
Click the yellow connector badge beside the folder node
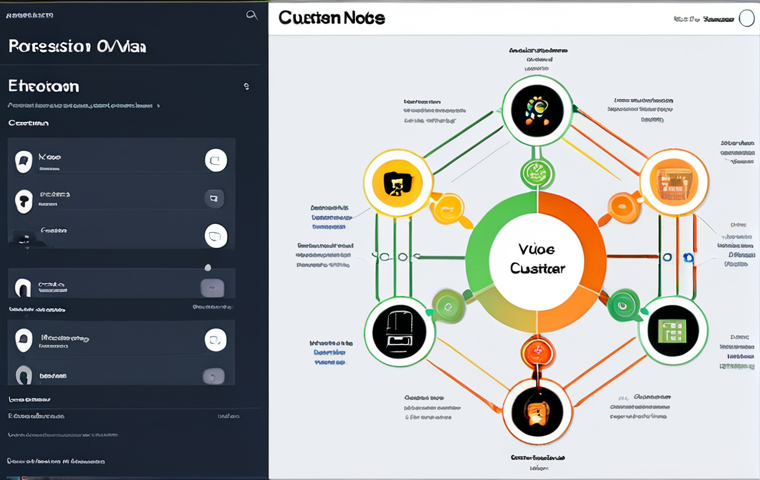(x=448, y=208)
